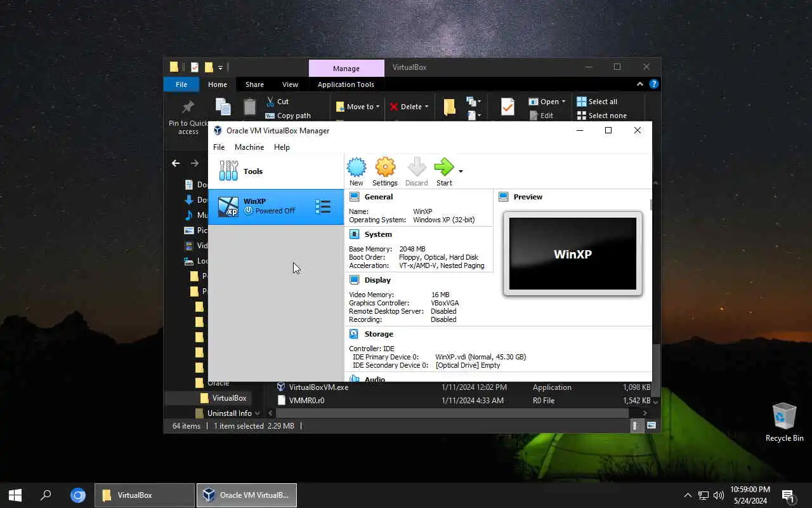
Task: Open the quick access toolbar customize dropdown
Action: (x=221, y=67)
